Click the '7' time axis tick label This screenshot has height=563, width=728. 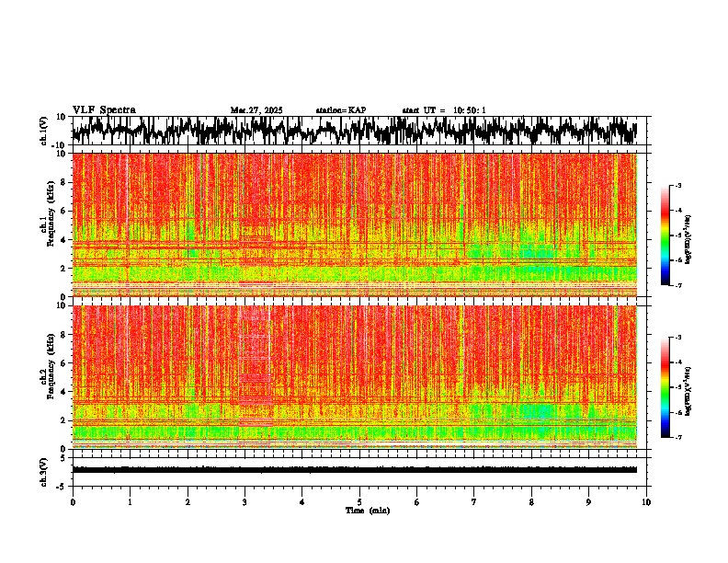(474, 502)
